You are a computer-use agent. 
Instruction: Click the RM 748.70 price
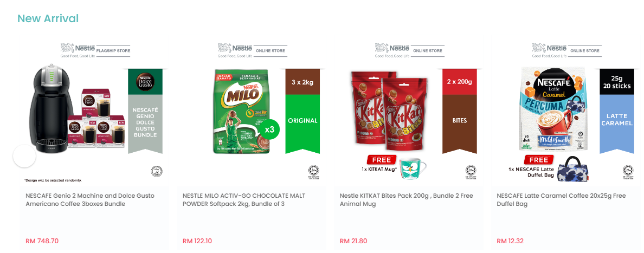(x=42, y=241)
